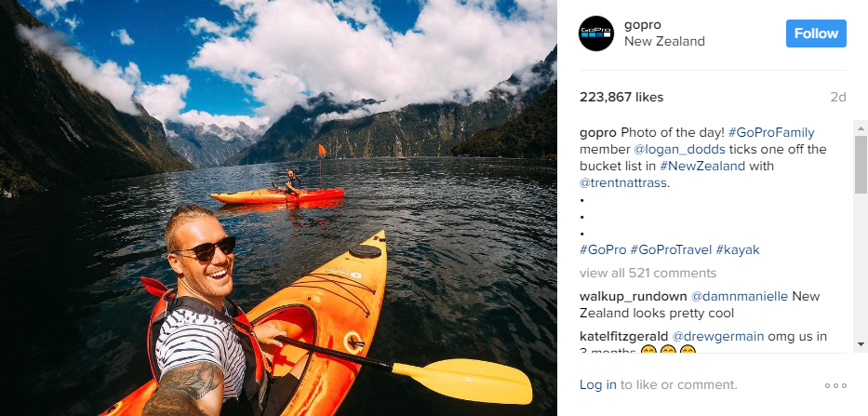The width and height of the screenshot is (868, 416).
Task: Open the GoPro profile picture avatar
Action: (x=596, y=34)
